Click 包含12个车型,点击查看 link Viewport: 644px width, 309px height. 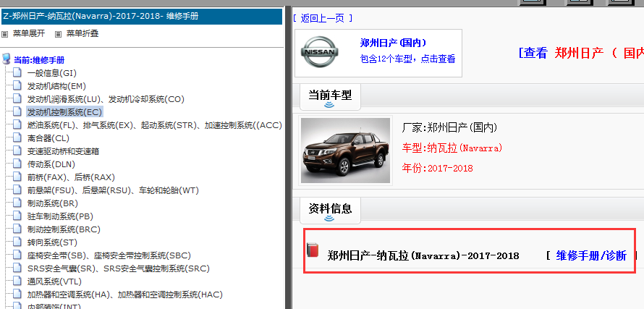(x=408, y=59)
